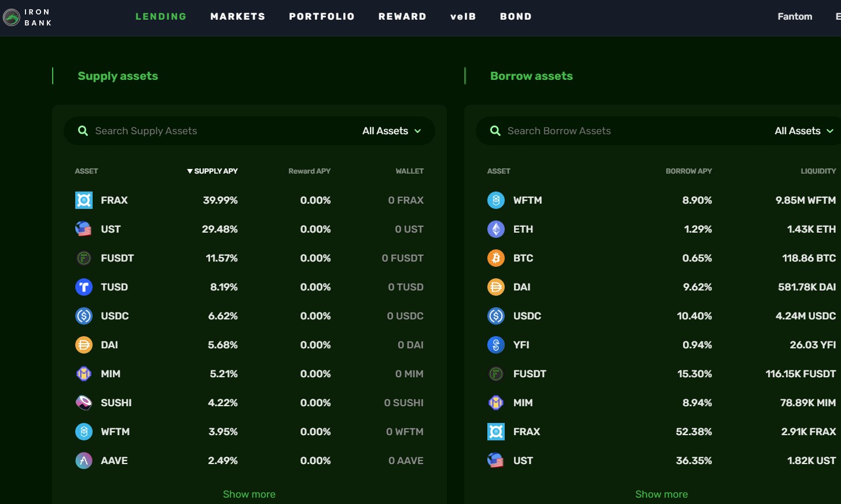Click the FRAX icon in Supply assets
841x504 pixels.
pos(84,200)
